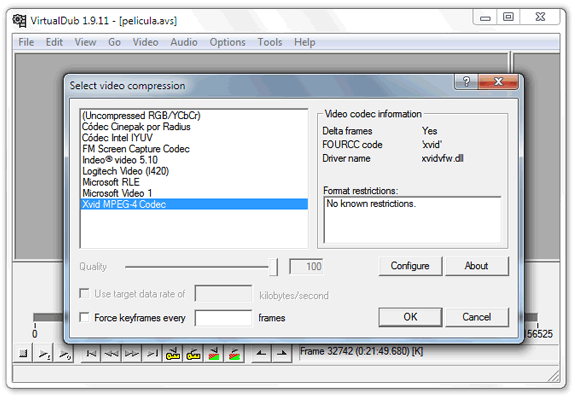Click the Force keyframes frames input field
575x400 pixels.
pyautogui.click(x=223, y=318)
